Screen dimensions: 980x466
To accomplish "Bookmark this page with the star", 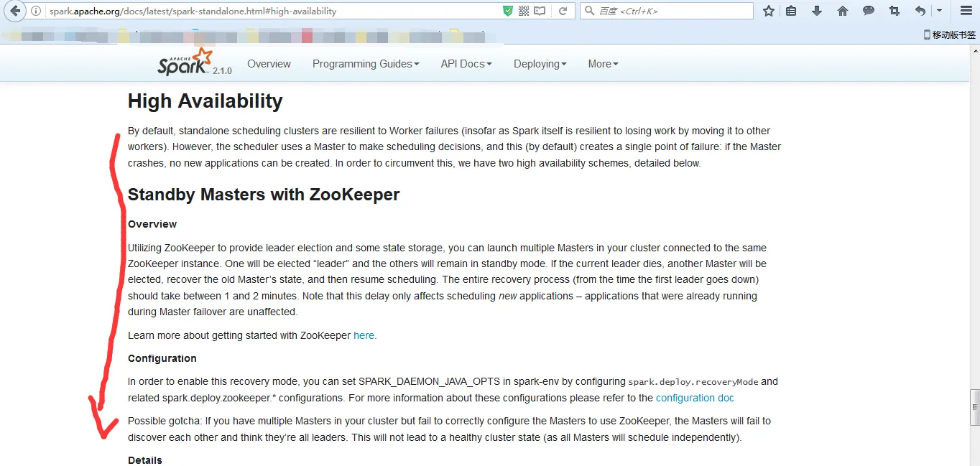I will click(x=769, y=11).
